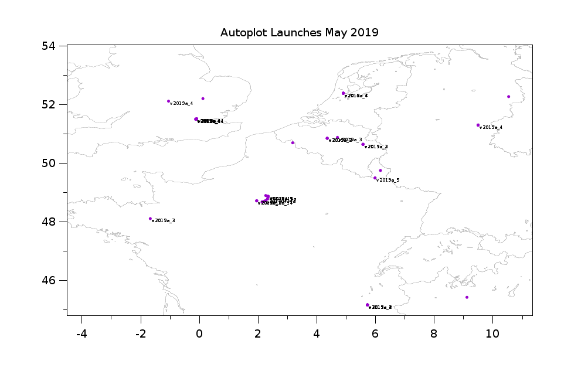Image resolution: width=588 pixels, height=371 pixels.
Task: Click the 0 label on the longitude axis
Action: click(x=199, y=333)
